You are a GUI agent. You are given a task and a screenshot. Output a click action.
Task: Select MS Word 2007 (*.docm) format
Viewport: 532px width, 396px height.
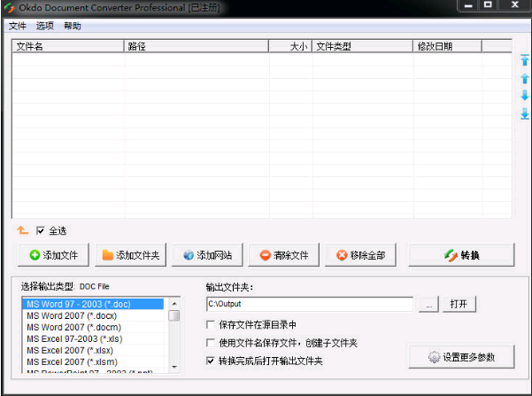(93, 327)
